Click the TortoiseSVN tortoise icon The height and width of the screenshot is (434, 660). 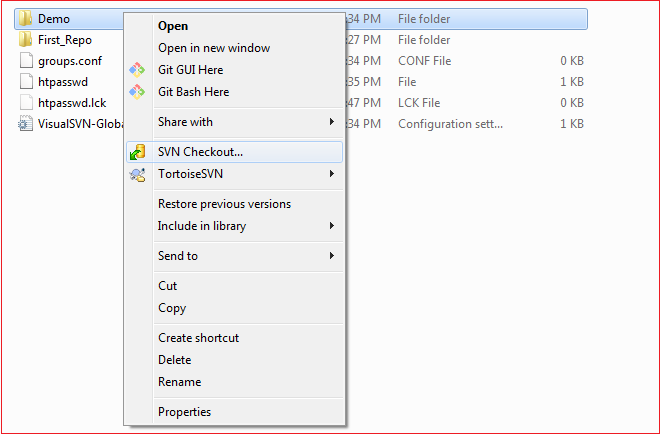(138, 174)
